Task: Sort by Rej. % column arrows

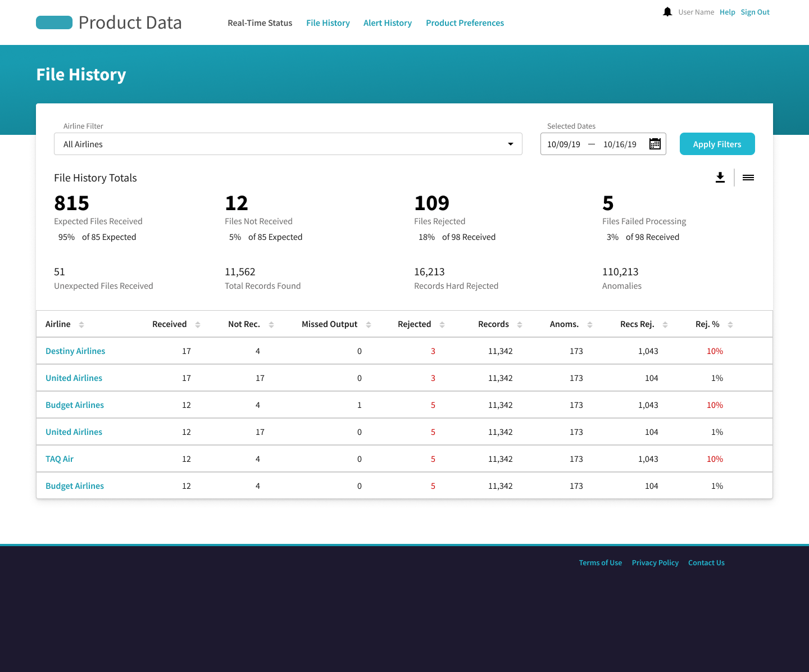Action: (x=730, y=325)
